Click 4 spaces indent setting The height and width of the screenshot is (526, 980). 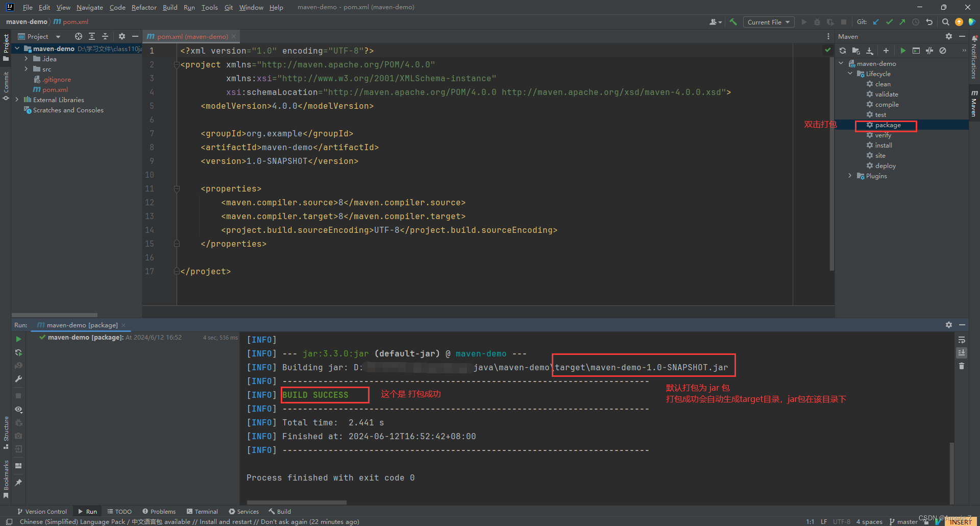click(x=869, y=521)
